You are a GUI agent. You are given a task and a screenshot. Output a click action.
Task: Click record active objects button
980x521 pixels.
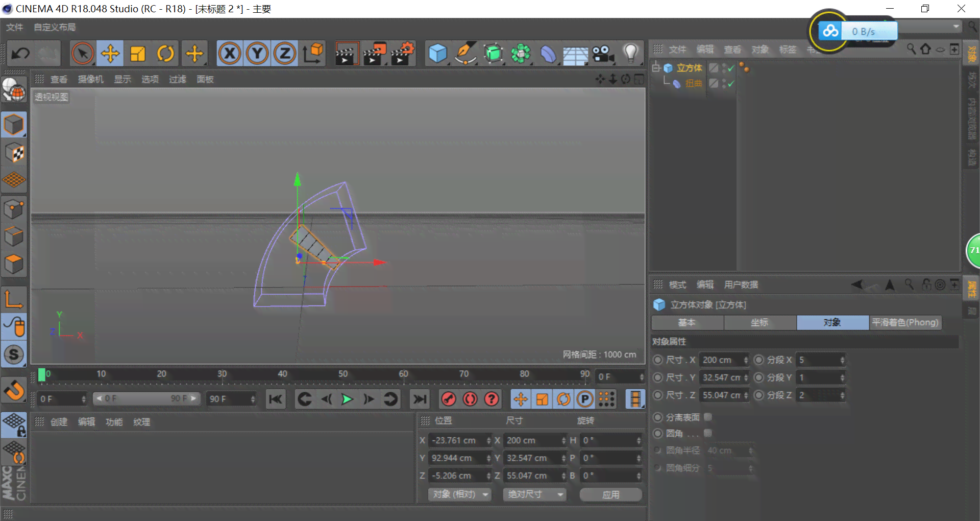click(x=449, y=399)
